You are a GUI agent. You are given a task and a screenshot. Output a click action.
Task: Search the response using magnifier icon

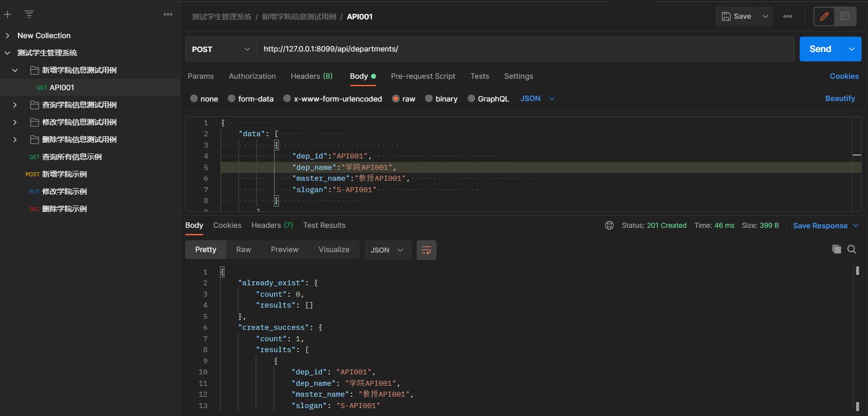[x=852, y=249]
